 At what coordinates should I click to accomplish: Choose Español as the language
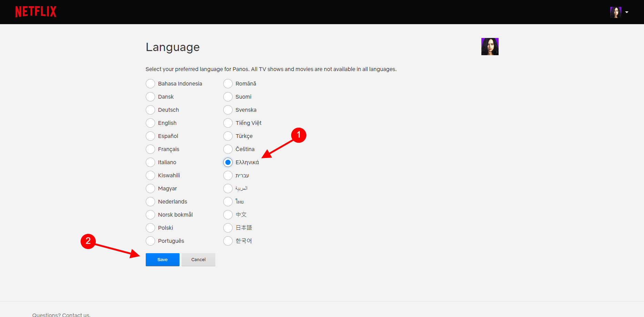[x=151, y=136]
